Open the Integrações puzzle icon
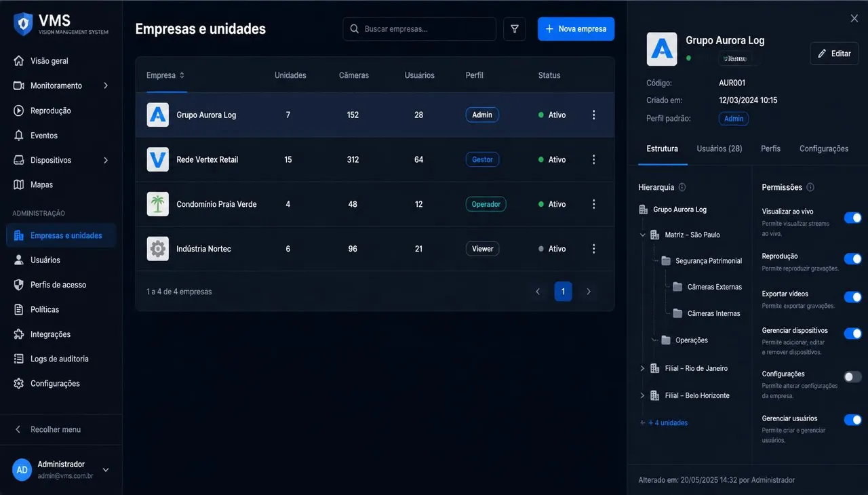The width and height of the screenshot is (868, 495). 19,334
